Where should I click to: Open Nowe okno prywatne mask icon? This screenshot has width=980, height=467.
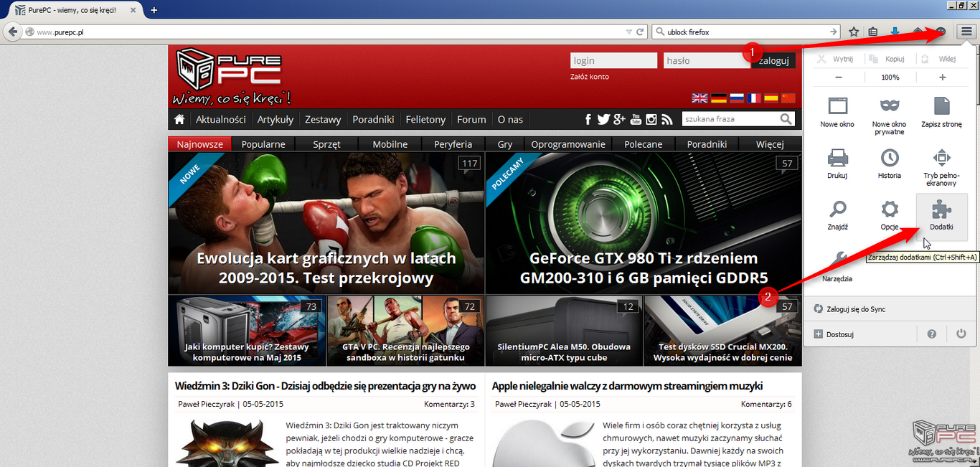890,106
